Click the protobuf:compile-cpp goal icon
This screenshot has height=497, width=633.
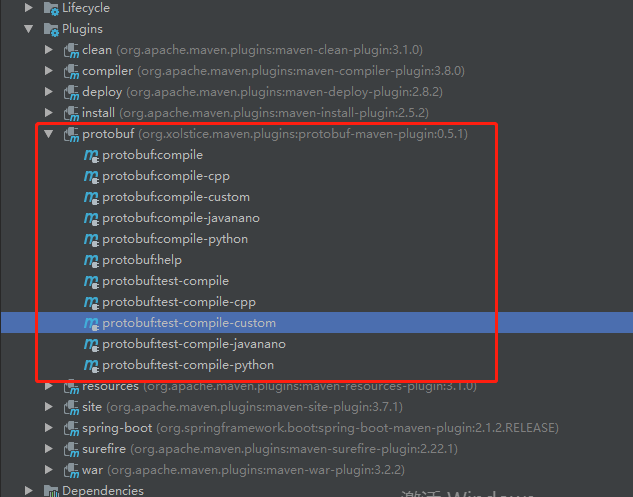[91, 176]
